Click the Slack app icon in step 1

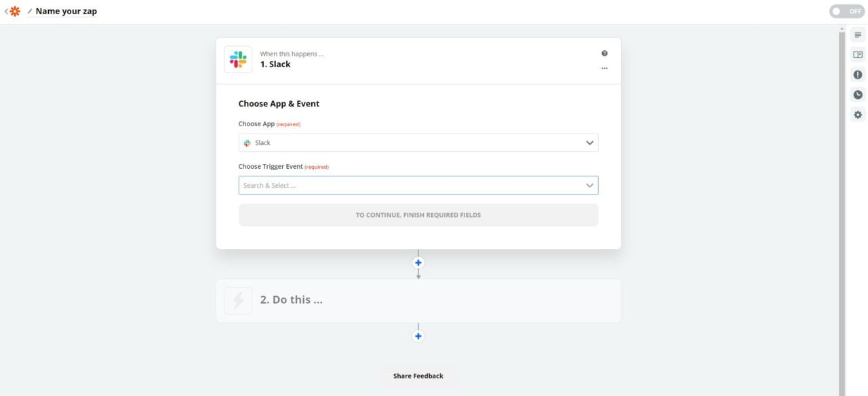pos(237,59)
